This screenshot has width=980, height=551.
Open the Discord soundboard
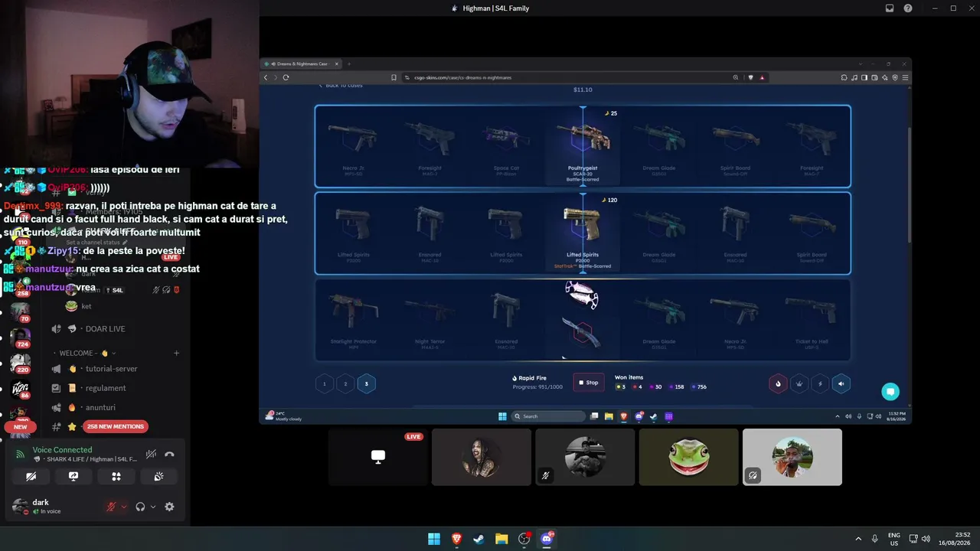pos(158,476)
